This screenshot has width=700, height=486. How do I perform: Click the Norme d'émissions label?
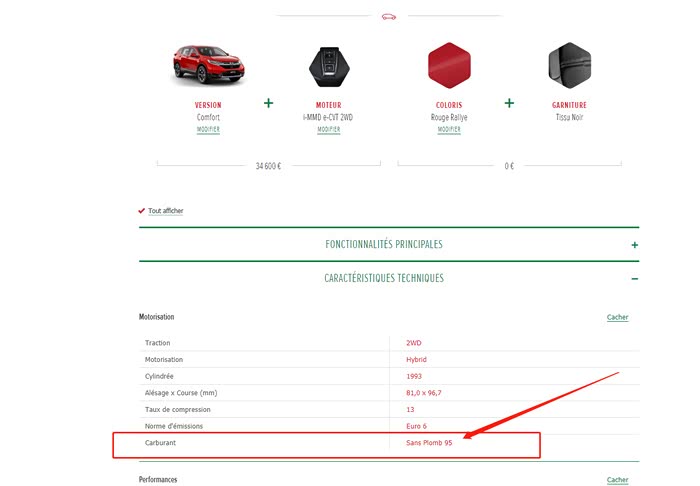174,426
